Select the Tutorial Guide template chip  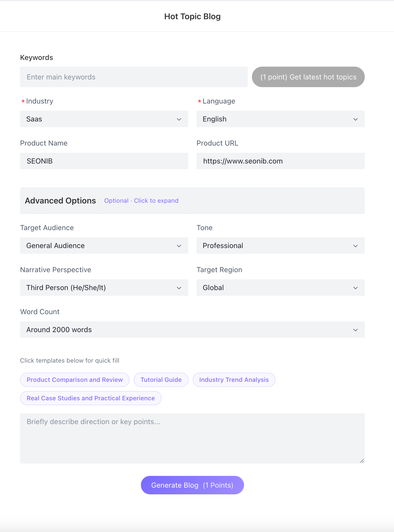[161, 380]
